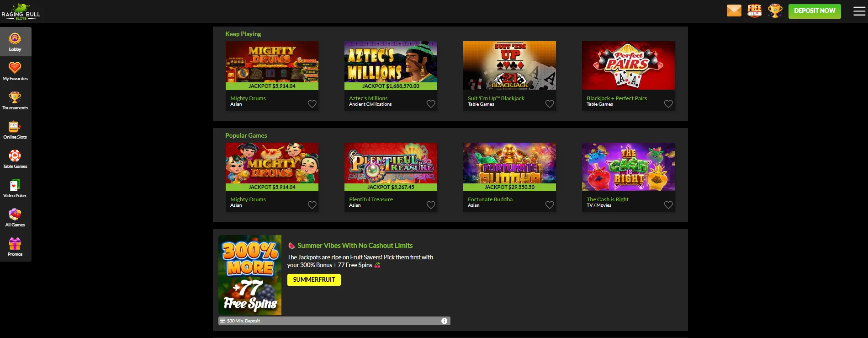The height and width of the screenshot is (338, 868).
Task: Click the card icon on the deposit bar
Action: (222, 321)
